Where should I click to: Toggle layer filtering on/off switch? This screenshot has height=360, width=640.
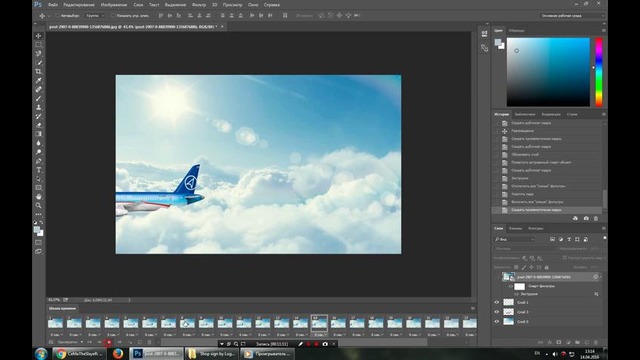coord(604,238)
